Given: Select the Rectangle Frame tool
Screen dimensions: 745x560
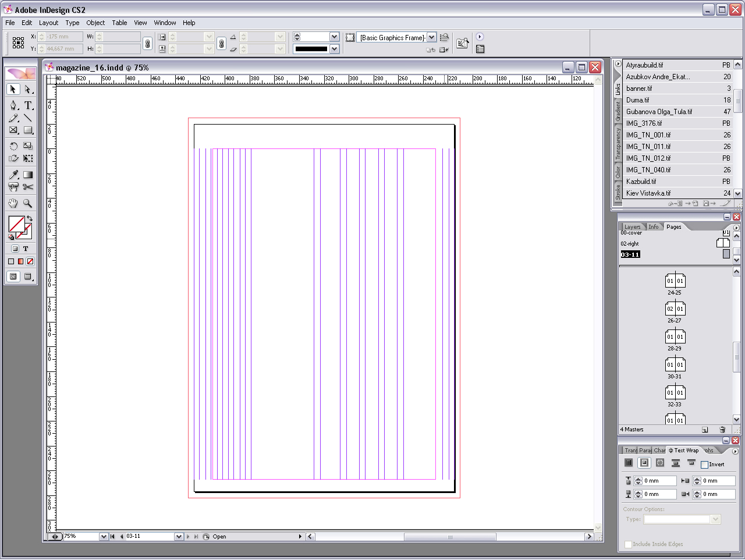Looking at the screenshot, I should tap(13, 130).
